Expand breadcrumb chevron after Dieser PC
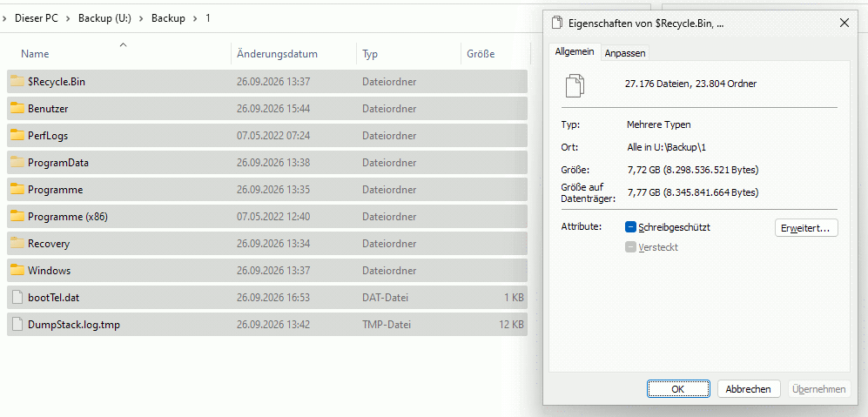 point(68,18)
